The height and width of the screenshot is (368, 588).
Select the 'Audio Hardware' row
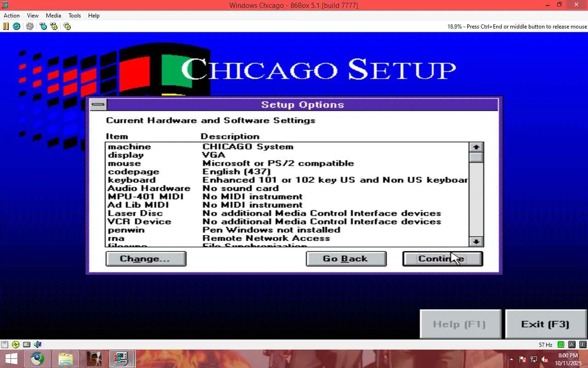point(287,188)
